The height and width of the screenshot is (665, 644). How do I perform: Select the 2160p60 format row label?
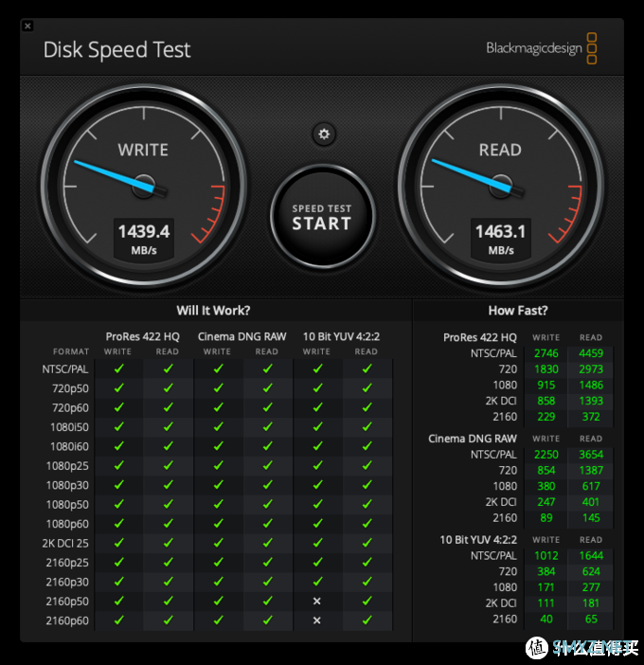click(67, 620)
